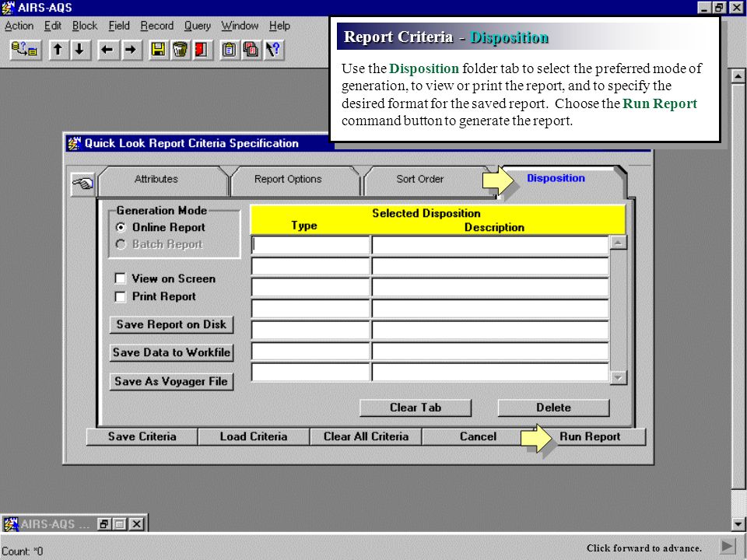The image size is (747, 560).
Task: Click the Delete button
Action: tap(553, 408)
